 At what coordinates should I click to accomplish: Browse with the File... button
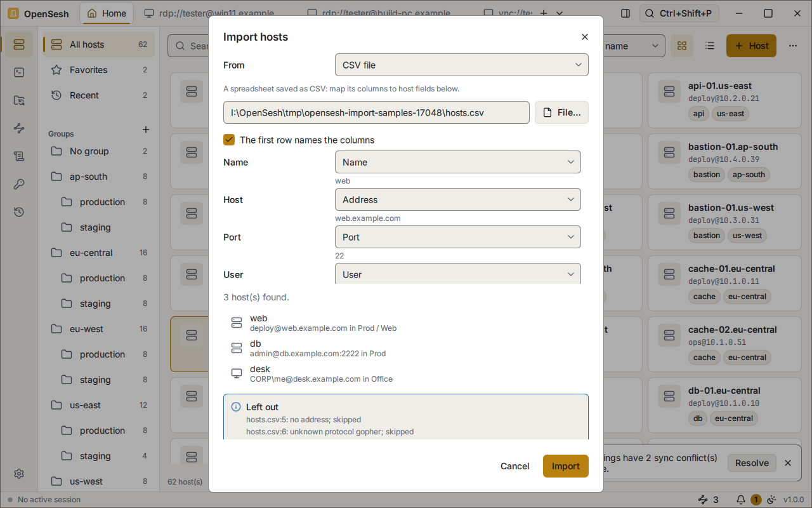561,112
